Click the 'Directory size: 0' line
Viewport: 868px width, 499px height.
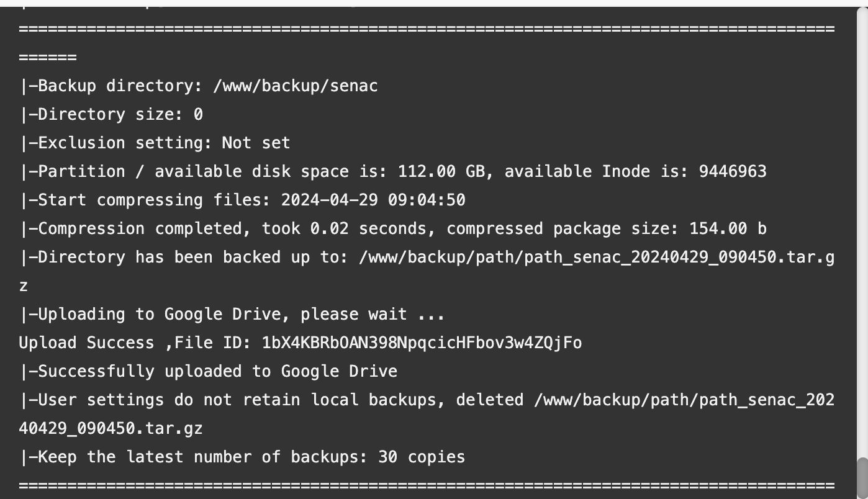tap(112, 114)
